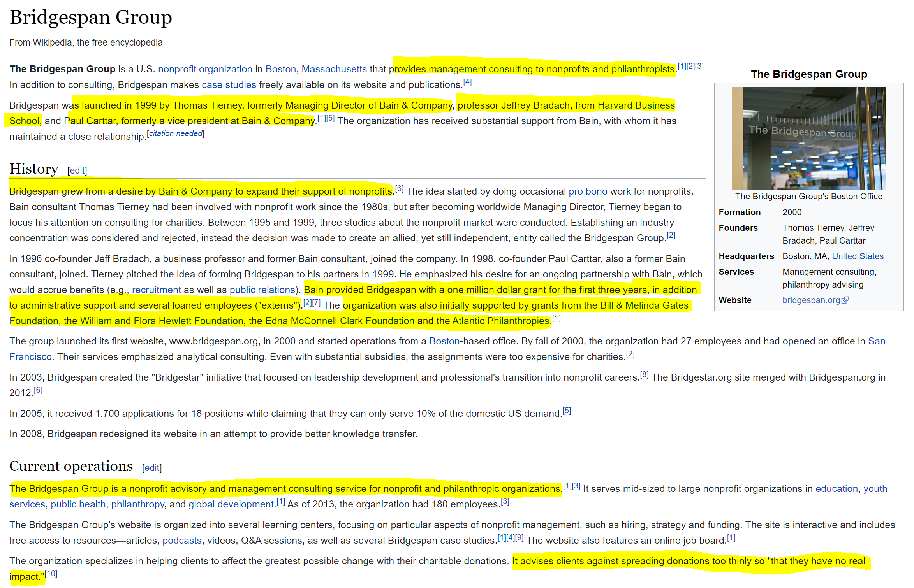The image size is (914, 588).
Task: Click the Bridgespan Group page title
Action: coord(91,17)
